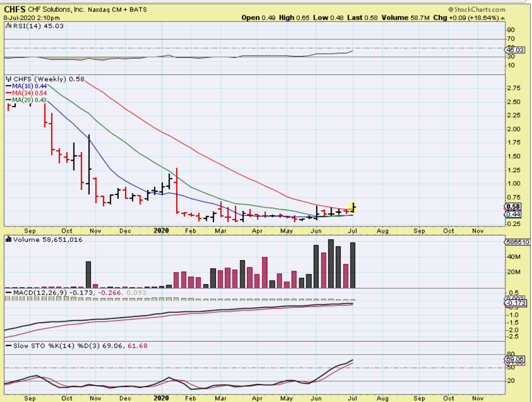Click the -1.5 label on the MACD axis
Viewport: 532px width, 402px height.
513,323
